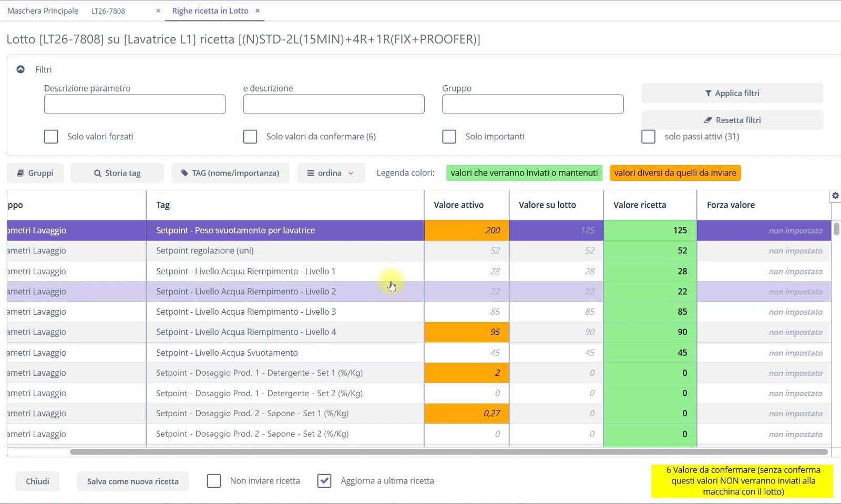
Task: Click the Chiudi button
Action: tap(37, 481)
